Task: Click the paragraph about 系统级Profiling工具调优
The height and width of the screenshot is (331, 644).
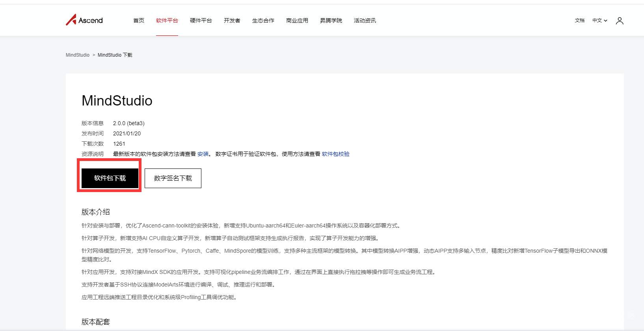Action: click(160, 297)
